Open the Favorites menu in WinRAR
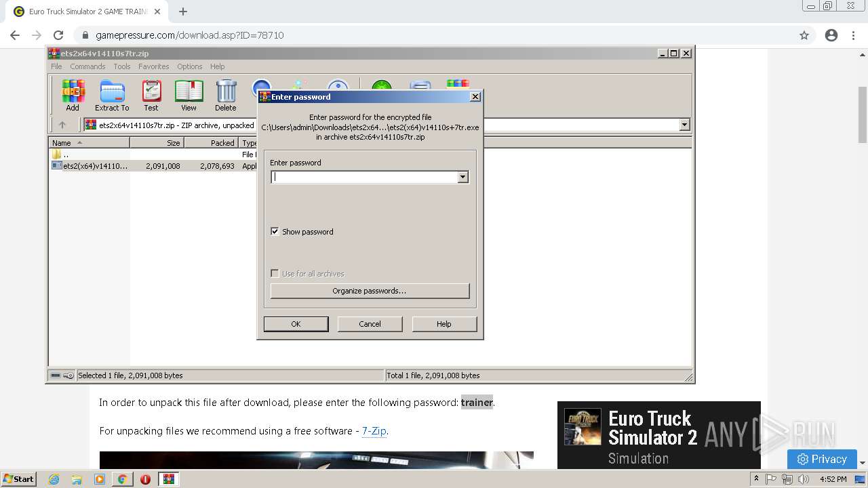The width and height of the screenshot is (868, 488). [154, 66]
